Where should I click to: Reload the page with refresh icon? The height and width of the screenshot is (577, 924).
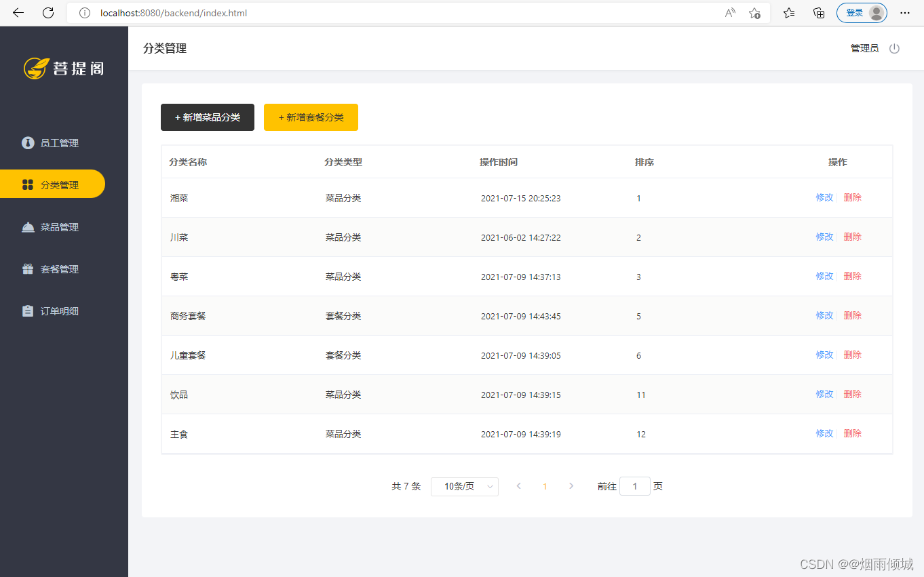point(48,13)
